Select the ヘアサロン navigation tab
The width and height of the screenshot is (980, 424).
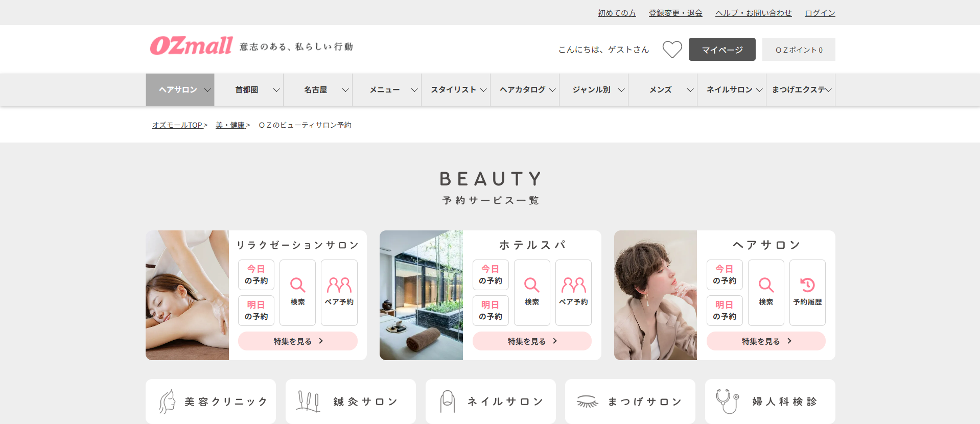click(x=180, y=90)
